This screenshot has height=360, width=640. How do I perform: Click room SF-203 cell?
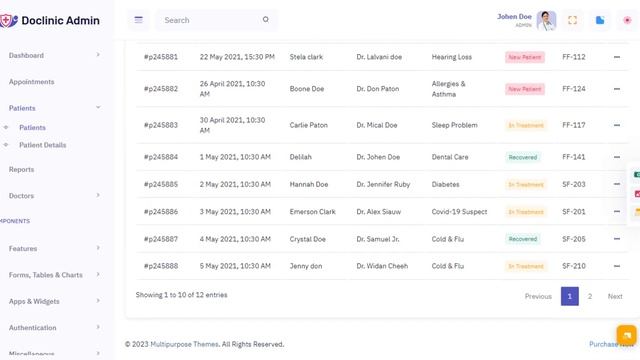(573, 184)
